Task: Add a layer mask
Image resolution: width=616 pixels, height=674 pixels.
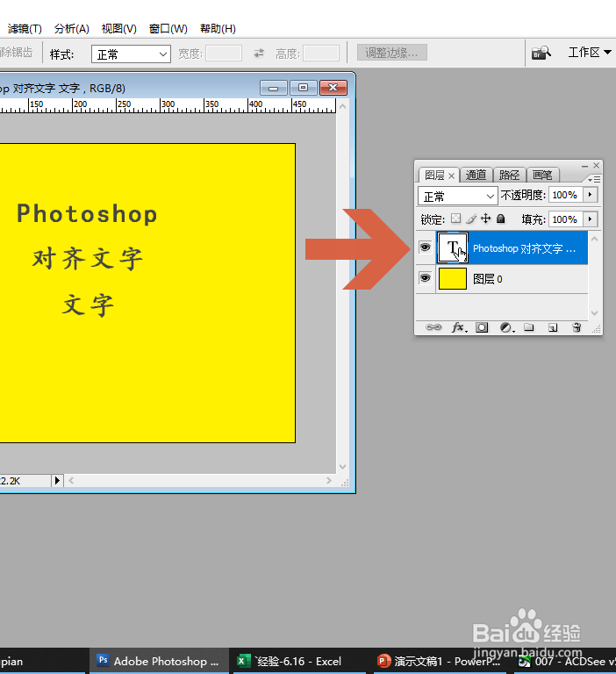Action: pos(482,327)
